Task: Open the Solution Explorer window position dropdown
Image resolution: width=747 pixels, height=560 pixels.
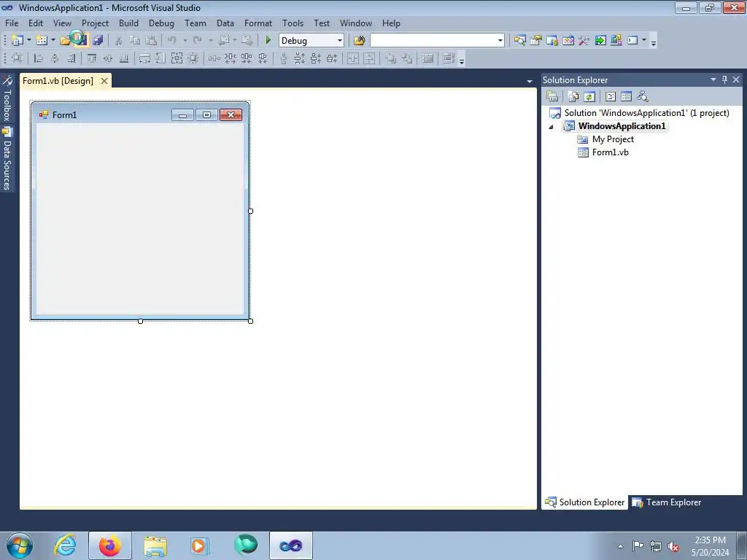Action: pos(713,79)
